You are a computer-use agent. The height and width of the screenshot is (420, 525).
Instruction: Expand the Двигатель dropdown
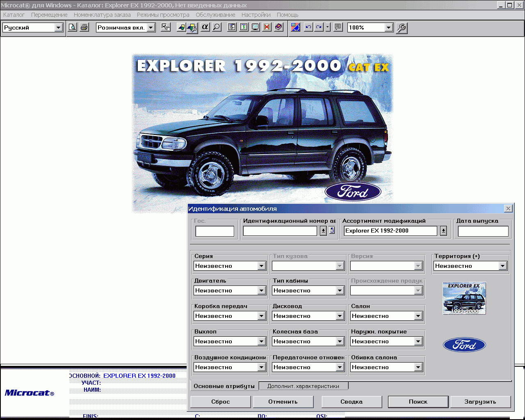click(262, 290)
